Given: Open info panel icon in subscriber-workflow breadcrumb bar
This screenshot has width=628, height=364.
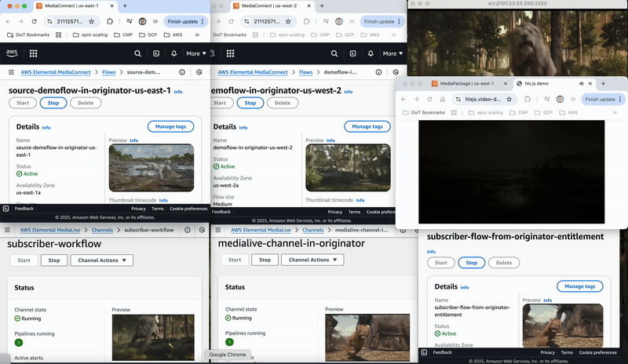Looking at the screenshot, I should 188,230.
